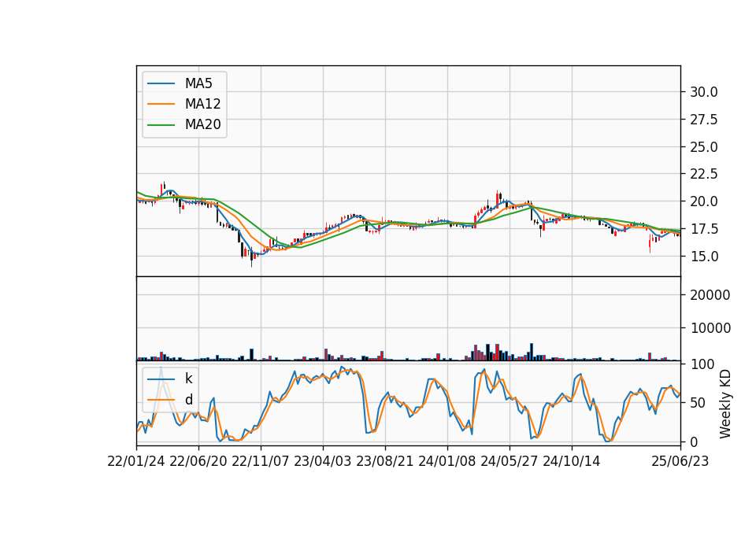Click the green MA20 legend line sample

[x=161, y=125]
